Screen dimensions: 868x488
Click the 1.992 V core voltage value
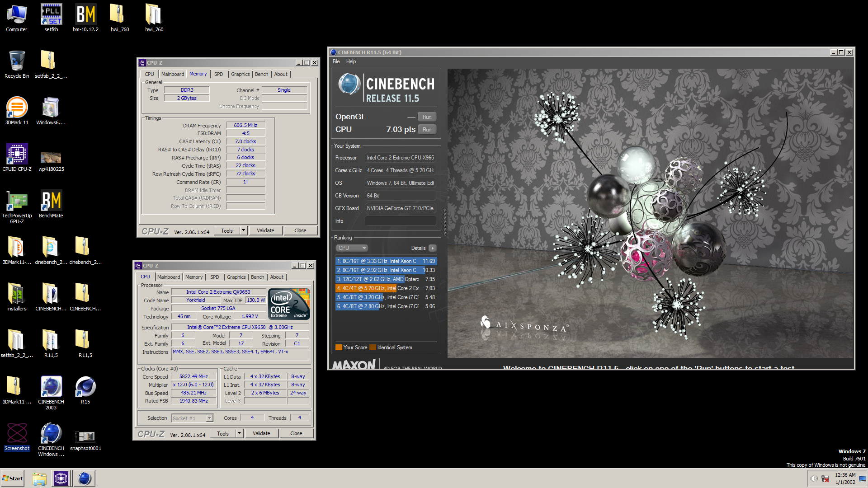250,316
